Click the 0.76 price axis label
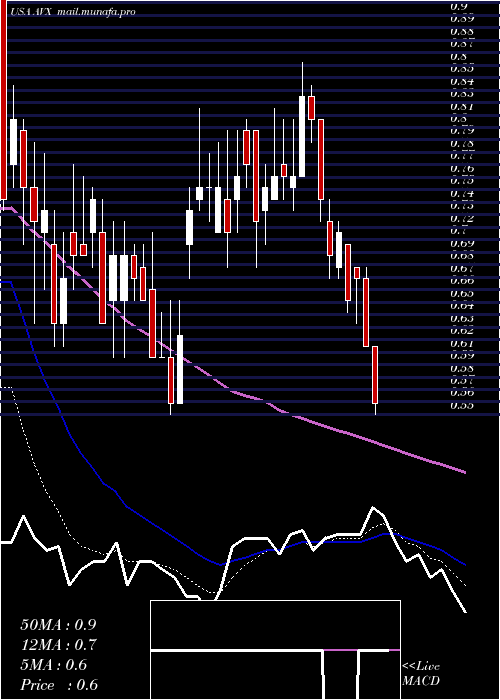 pos(461,169)
